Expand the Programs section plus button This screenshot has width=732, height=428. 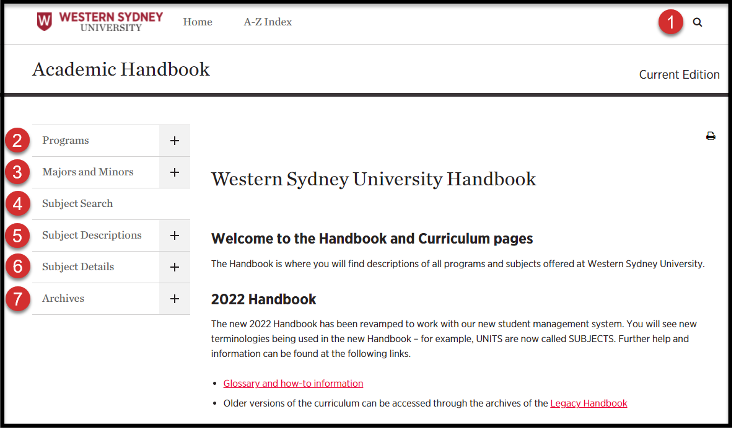point(174,141)
